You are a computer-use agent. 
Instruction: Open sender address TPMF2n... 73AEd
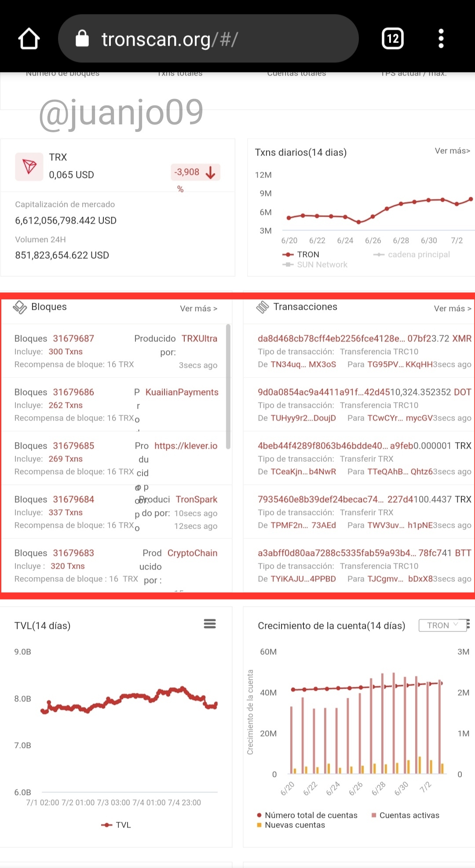point(303,525)
